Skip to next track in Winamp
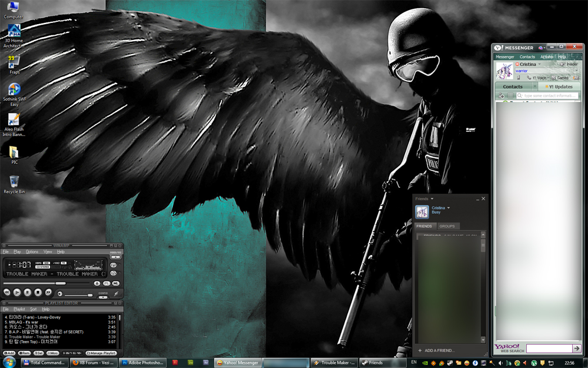The image size is (588, 368). 48,292
